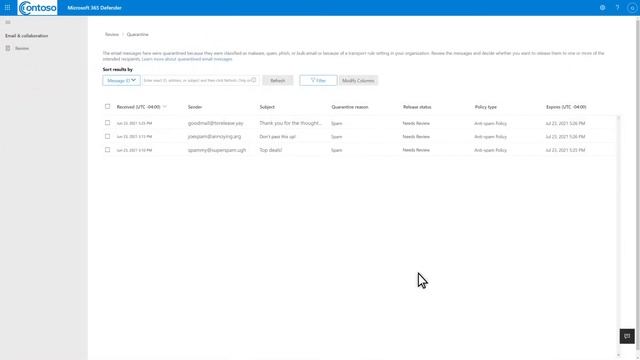Click Needs Review in the spammy row
640x360 pixels.
pyautogui.click(x=416, y=150)
